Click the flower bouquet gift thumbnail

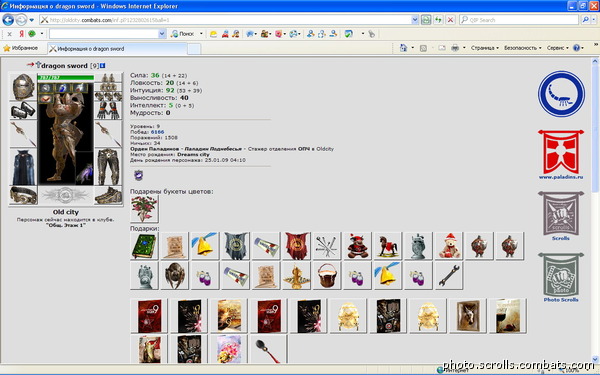point(144,209)
